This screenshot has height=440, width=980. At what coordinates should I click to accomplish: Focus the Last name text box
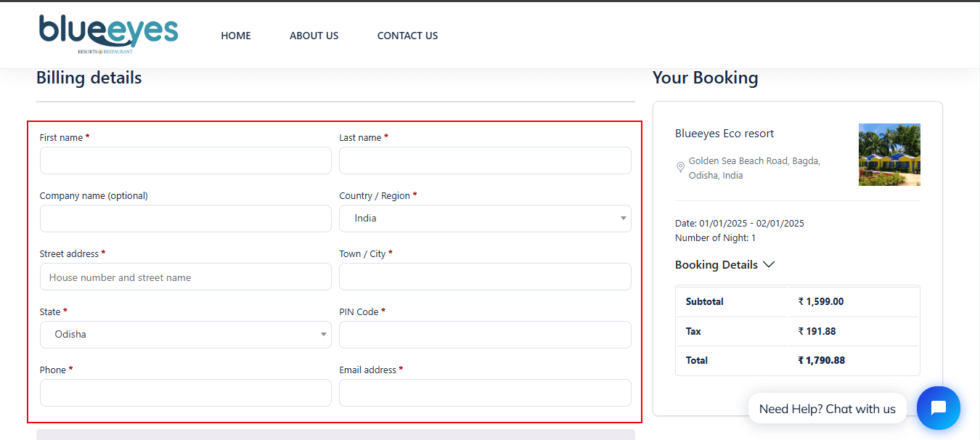(x=484, y=160)
